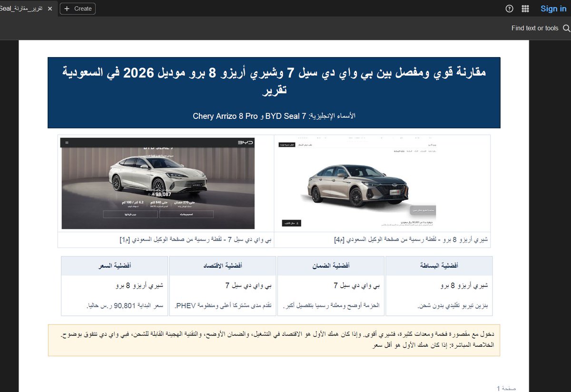This screenshot has height=392, width=571.
Task: Click the أفضلية البساطة table header
Action: coord(439,265)
